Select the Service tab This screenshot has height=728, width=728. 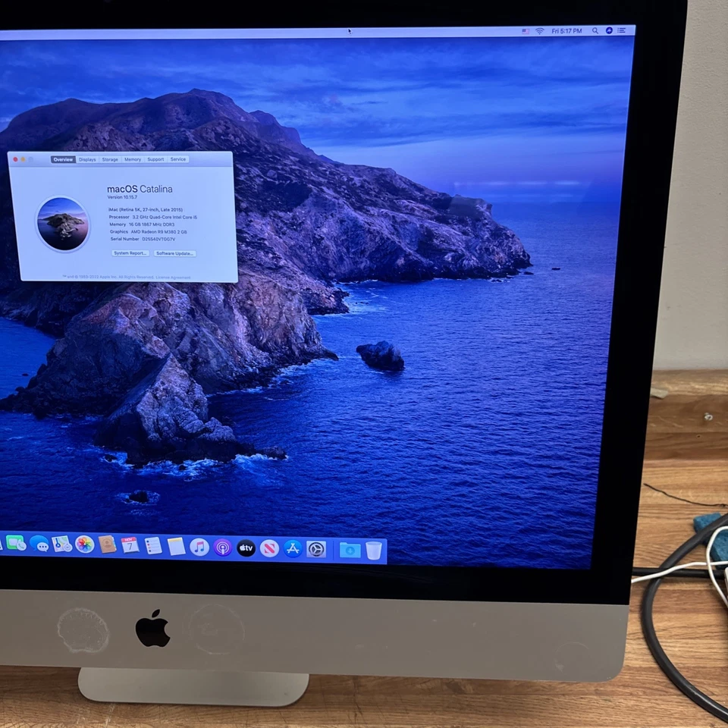coord(178,159)
